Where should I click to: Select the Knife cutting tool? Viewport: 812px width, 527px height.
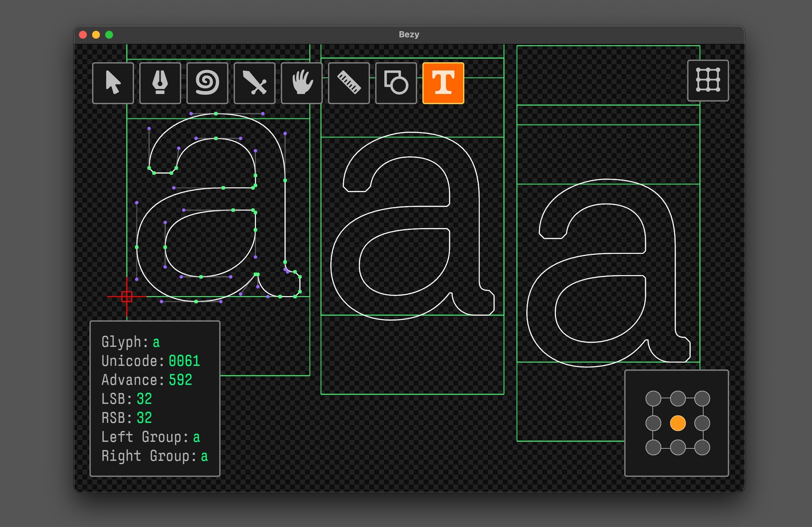254,83
